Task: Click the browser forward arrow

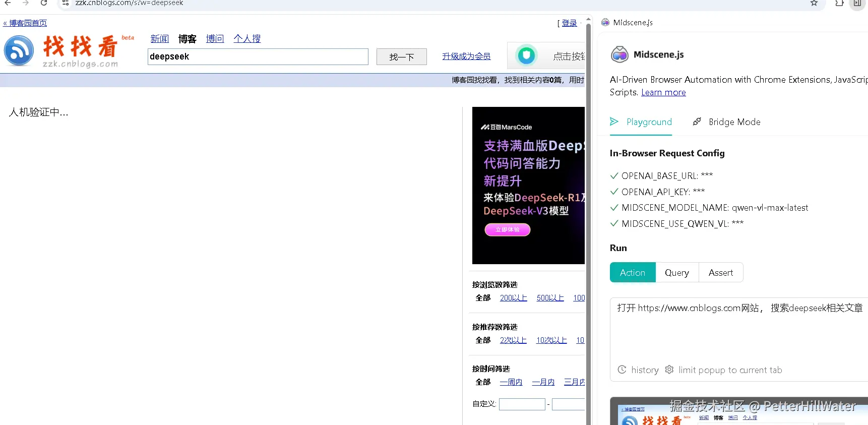Action: point(25,3)
